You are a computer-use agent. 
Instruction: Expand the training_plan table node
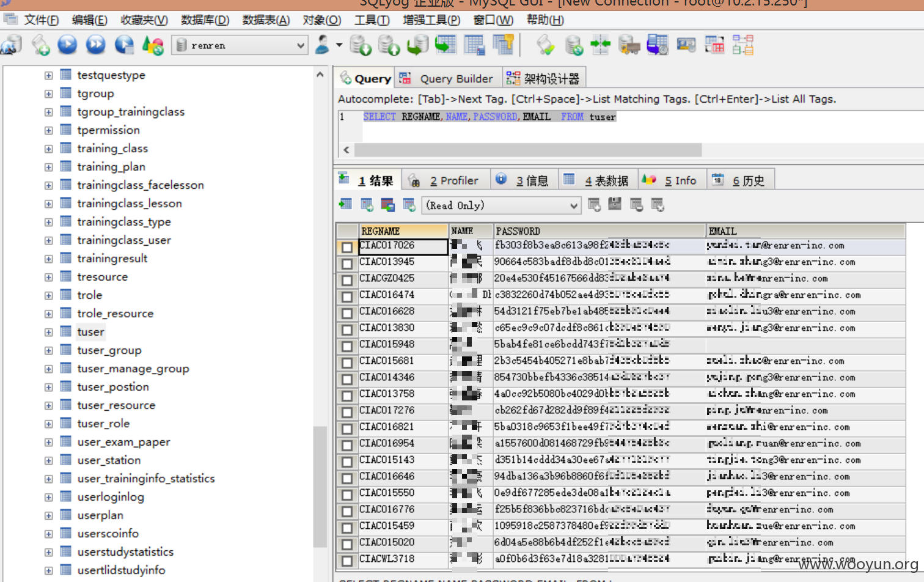tap(48, 168)
